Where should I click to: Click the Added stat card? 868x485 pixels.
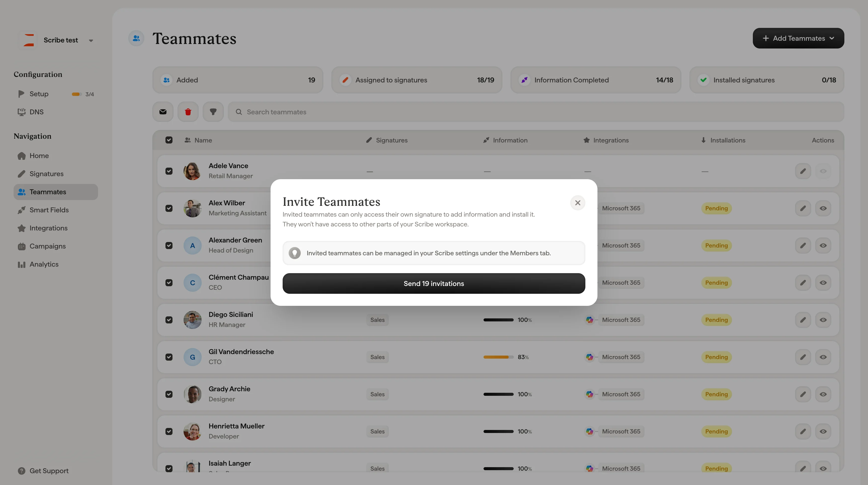tap(238, 80)
